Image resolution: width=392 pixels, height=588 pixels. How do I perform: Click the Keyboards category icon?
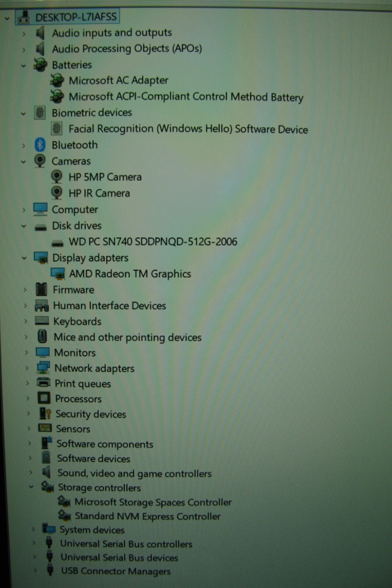pos(42,321)
